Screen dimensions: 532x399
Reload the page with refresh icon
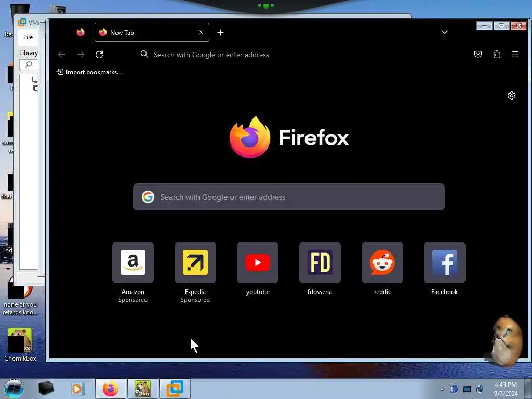(x=99, y=54)
